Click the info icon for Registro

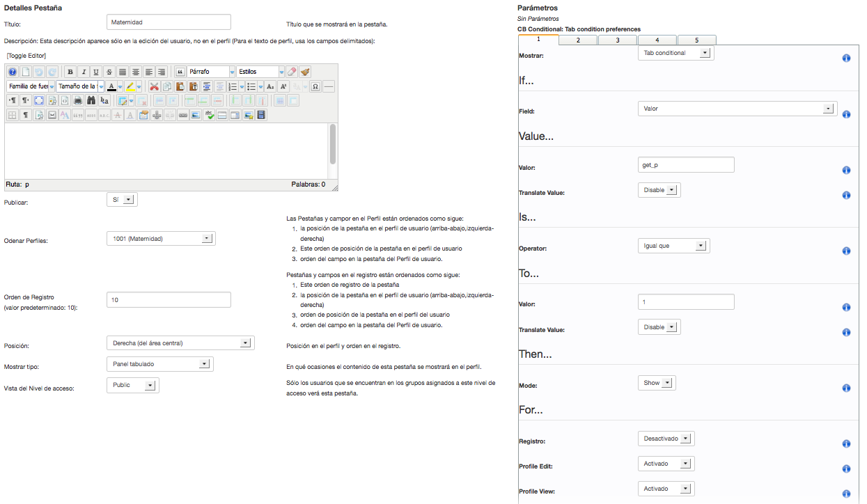846,443
